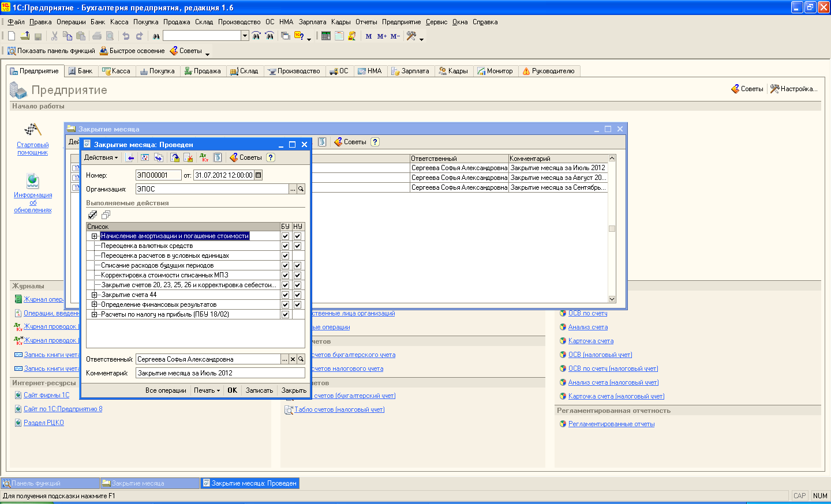This screenshot has height=504, width=831.
Task: Open the calendar icon in main toolbar
Action: [x=339, y=36]
